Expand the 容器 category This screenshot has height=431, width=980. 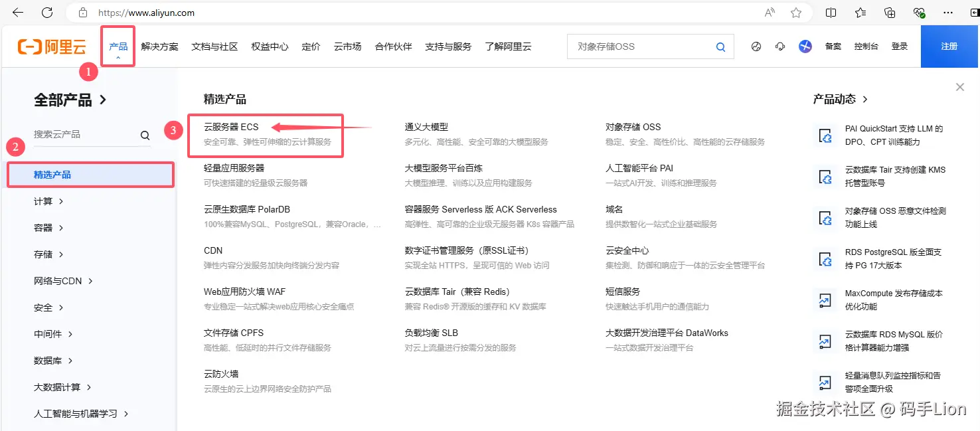pyautogui.click(x=48, y=228)
